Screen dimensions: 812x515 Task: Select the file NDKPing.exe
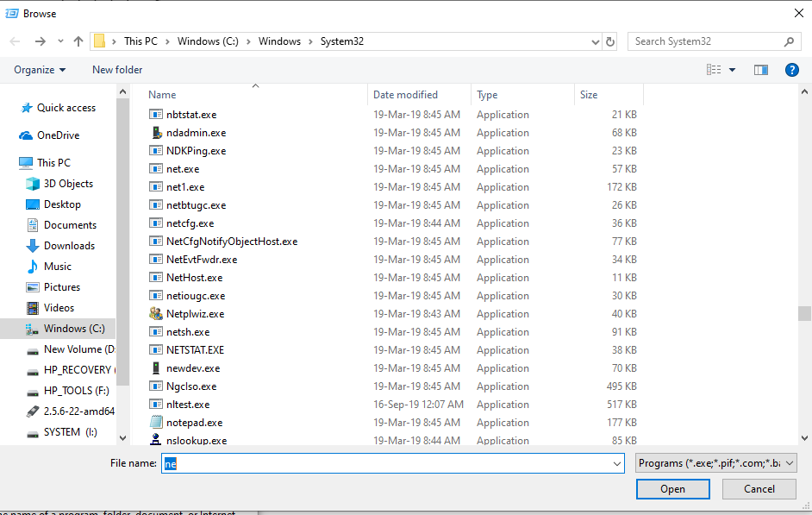197,151
